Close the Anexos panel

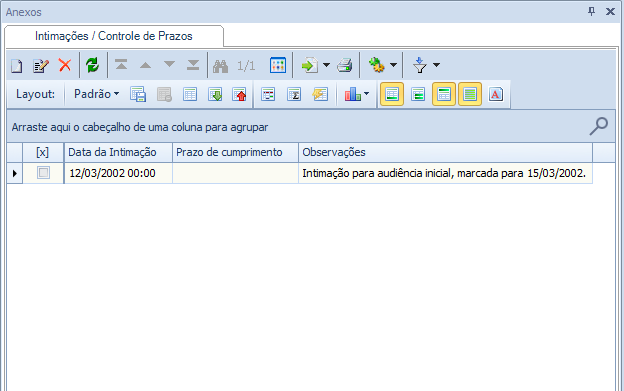[x=610, y=12]
